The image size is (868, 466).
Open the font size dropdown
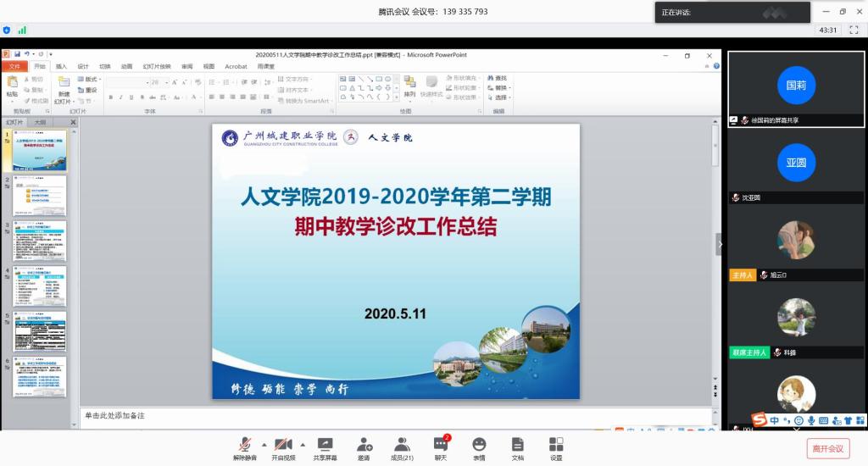(166, 82)
